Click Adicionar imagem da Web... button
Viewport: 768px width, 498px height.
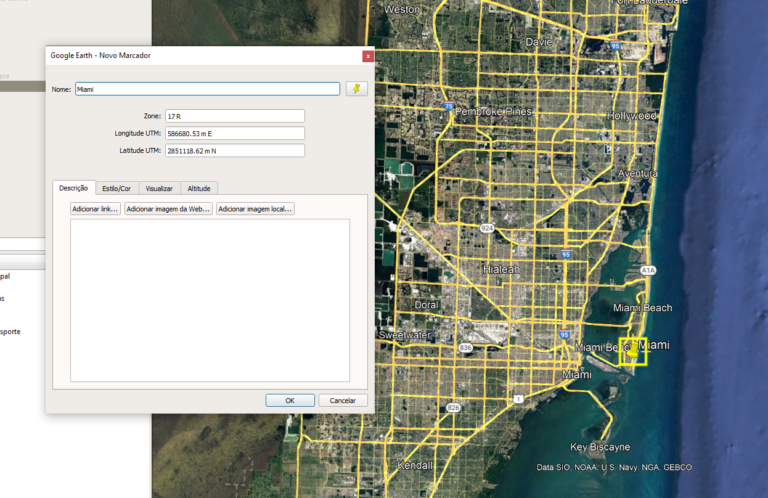168,209
